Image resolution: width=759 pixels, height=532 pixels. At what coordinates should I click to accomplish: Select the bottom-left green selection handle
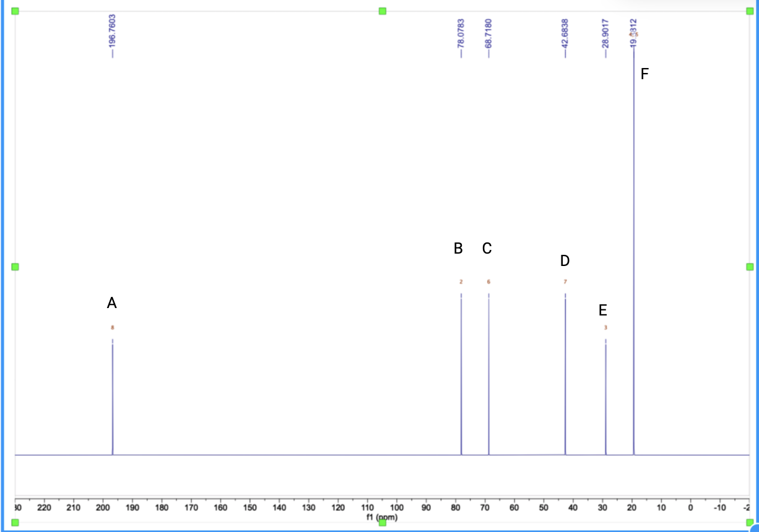click(15, 523)
